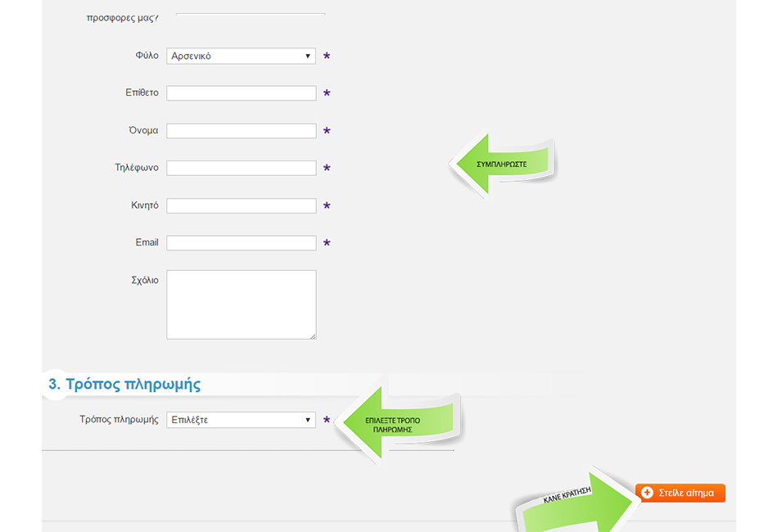The height and width of the screenshot is (532, 778).
Task: Click the green ΣΥΜΠΛΗΡΩΣΤΕ arrow graphic
Action: pyautogui.click(x=501, y=164)
